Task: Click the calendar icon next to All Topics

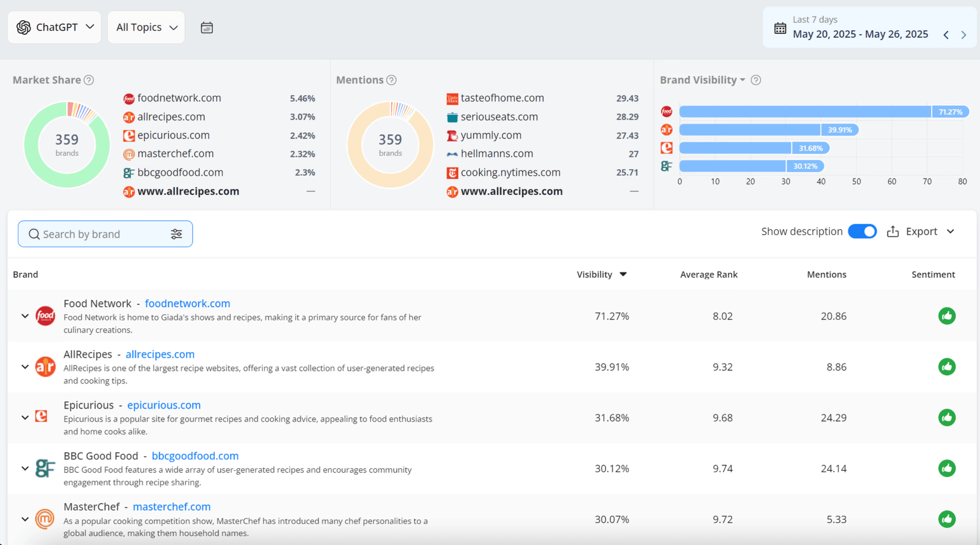Action: pyautogui.click(x=206, y=27)
